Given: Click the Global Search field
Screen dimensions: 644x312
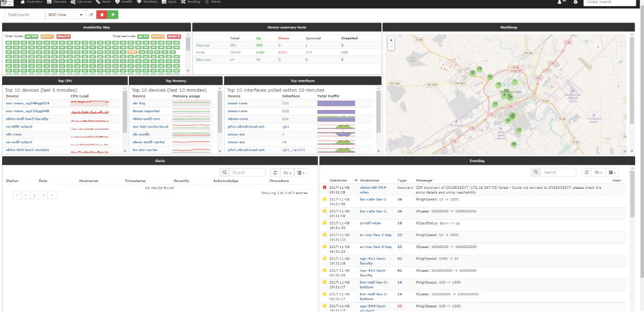Looking at the screenshot, I should pyautogui.click(x=610, y=2).
